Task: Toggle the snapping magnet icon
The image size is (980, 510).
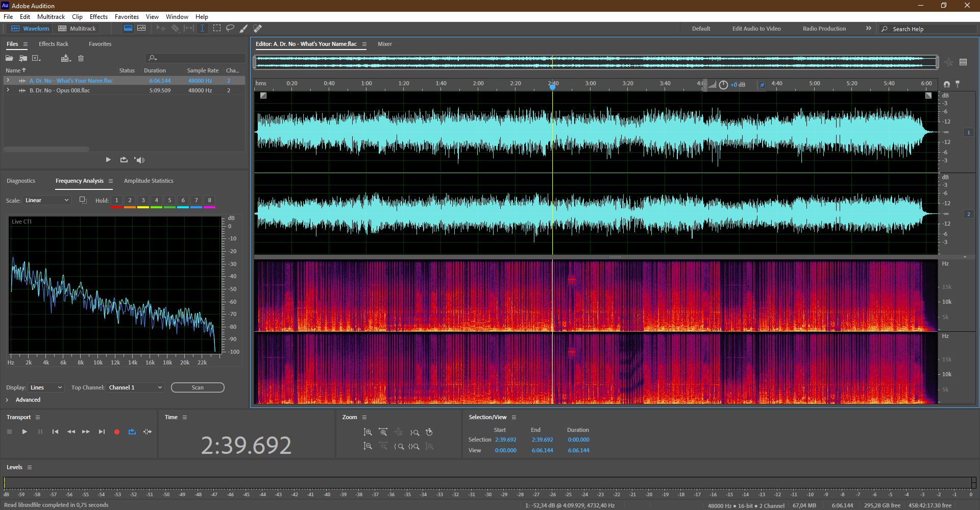Action: click(947, 84)
